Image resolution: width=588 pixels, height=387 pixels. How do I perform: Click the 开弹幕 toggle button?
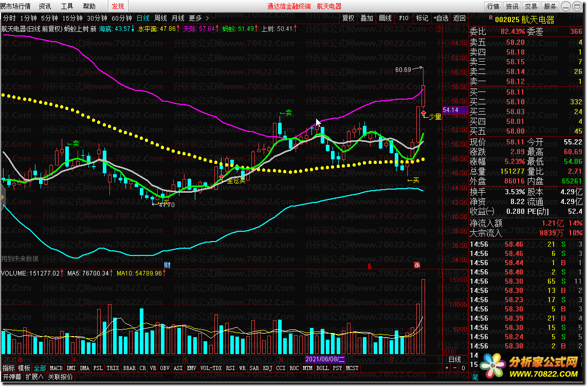click(12, 377)
